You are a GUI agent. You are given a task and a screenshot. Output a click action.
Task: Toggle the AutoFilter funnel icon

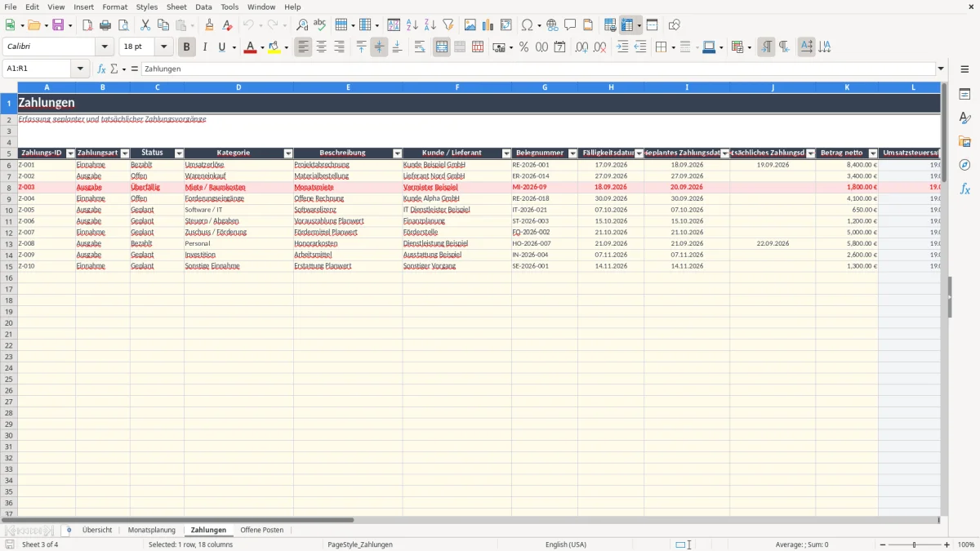pos(448,25)
